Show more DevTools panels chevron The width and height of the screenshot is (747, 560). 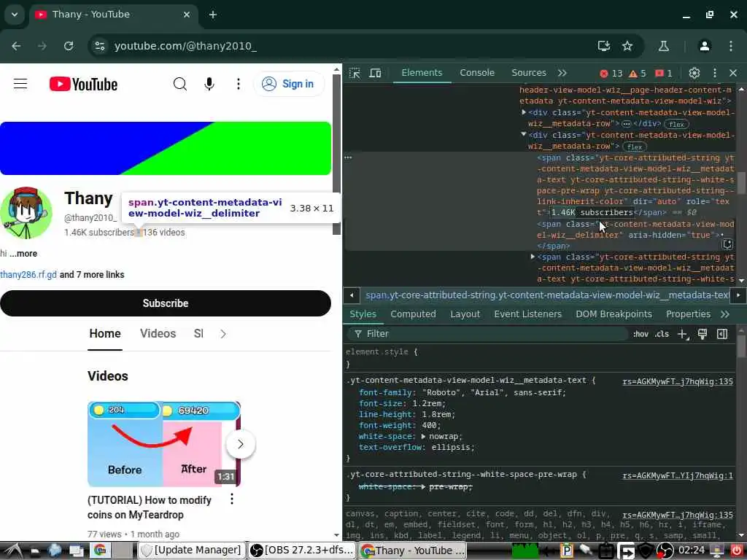562,73
